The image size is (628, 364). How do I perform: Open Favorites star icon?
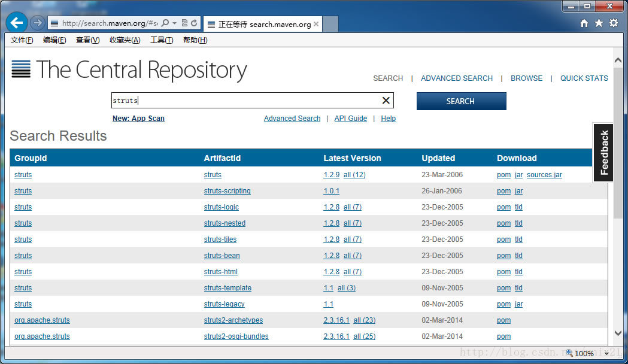point(599,23)
